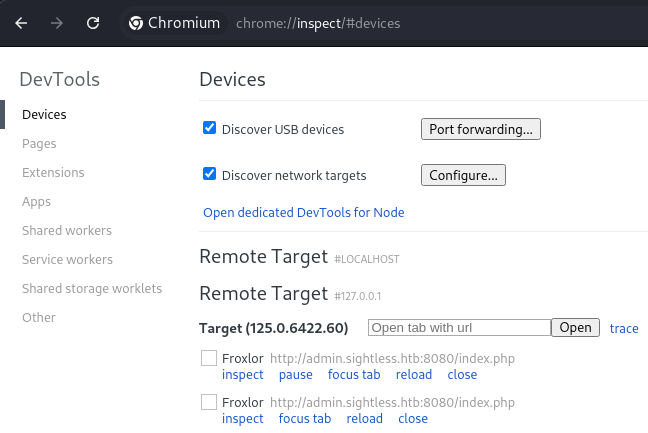Click the Configure button

463,175
